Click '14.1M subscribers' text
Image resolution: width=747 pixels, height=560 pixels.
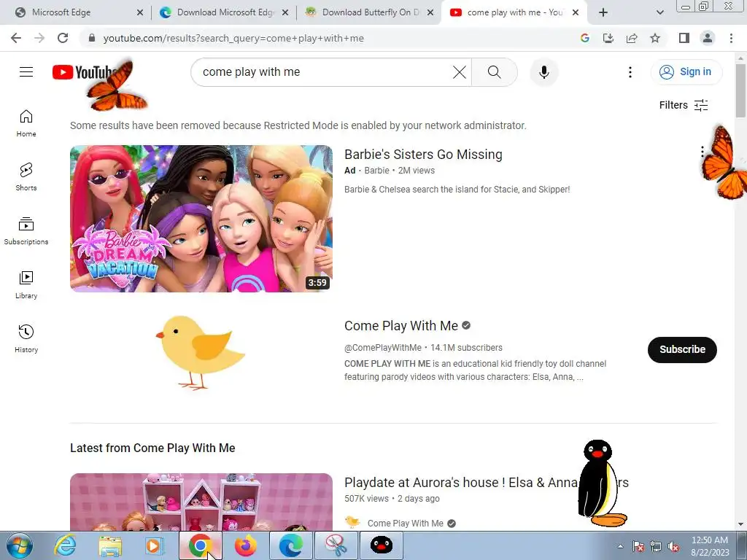click(x=466, y=348)
